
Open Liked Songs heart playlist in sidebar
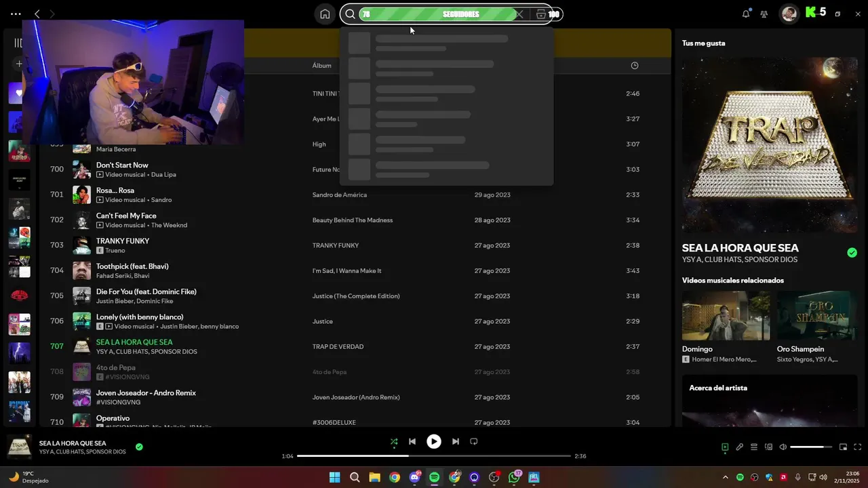point(16,93)
